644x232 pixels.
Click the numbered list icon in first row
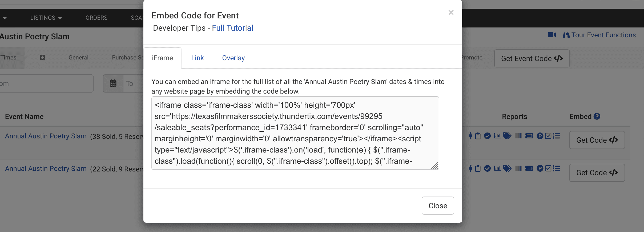click(557, 136)
